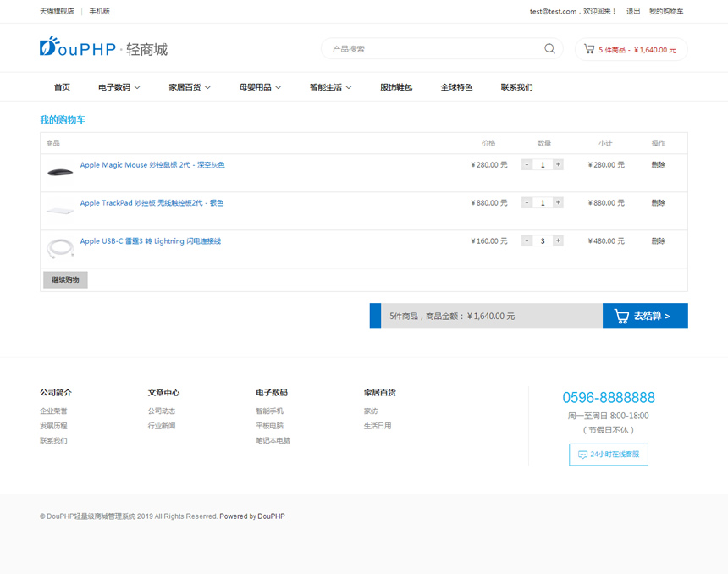Open 服饰鞋包 in navigation
Image resolution: width=728 pixels, height=574 pixels.
coord(396,87)
